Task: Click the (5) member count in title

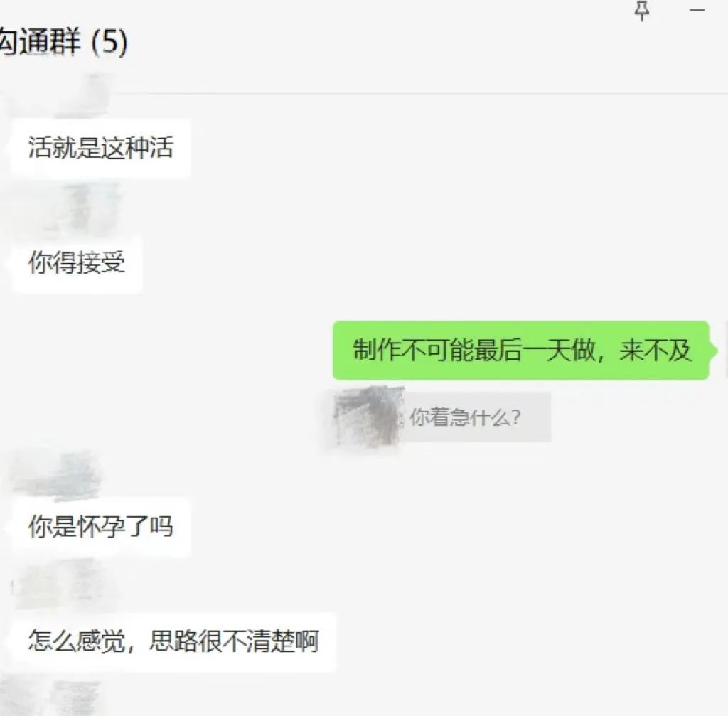Action: pyautogui.click(x=109, y=42)
